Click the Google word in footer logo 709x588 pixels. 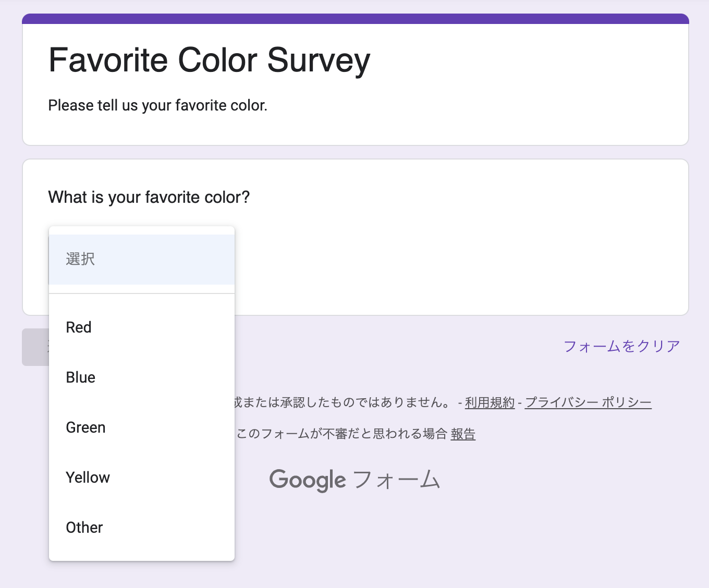(307, 480)
